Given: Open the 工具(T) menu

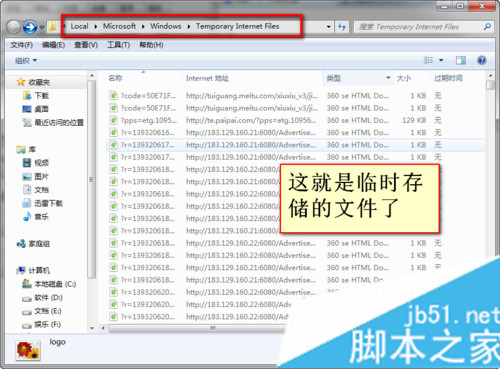Looking at the screenshot, I should (x=118, y=45).
